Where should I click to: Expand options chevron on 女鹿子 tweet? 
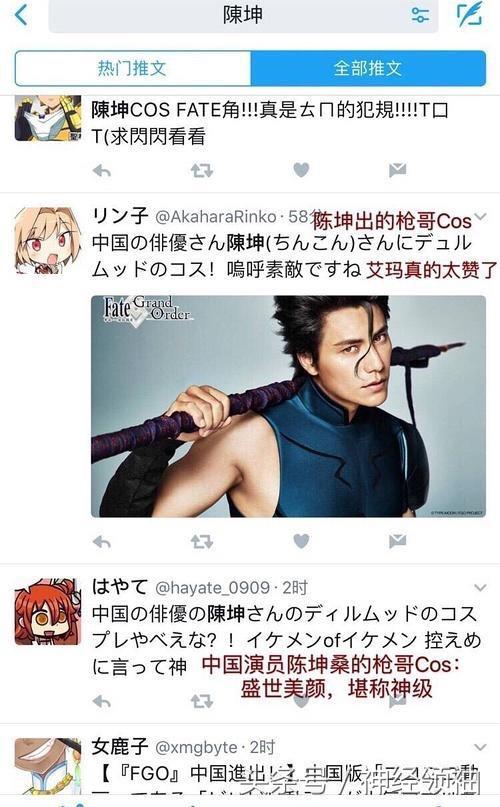coord(480,747)
